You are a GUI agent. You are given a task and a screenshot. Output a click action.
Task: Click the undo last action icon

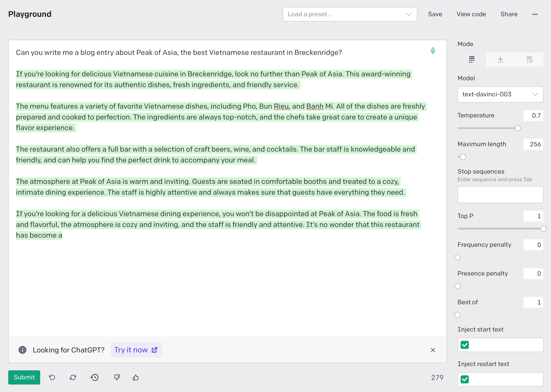click(x=52, y=377)
